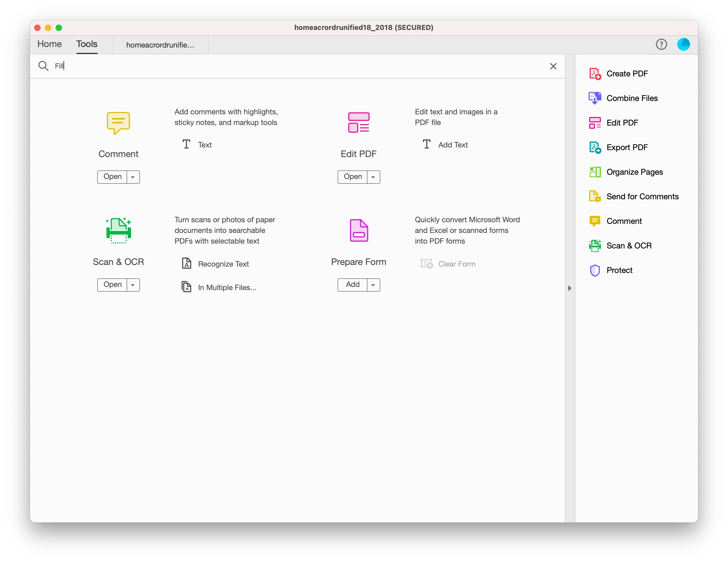The height and width of the screenshot is (562, 728).
Task: Collapse the right tools pane arrow
Action: point(570,288)
